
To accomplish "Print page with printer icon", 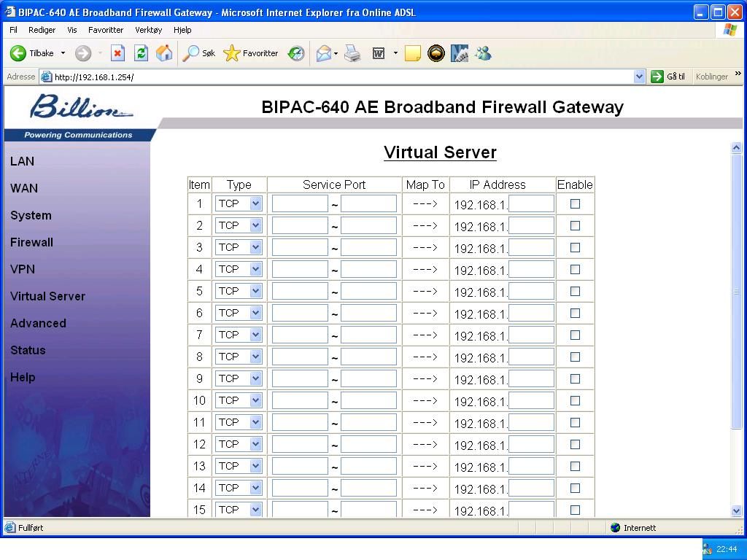I will pos(353,53).
